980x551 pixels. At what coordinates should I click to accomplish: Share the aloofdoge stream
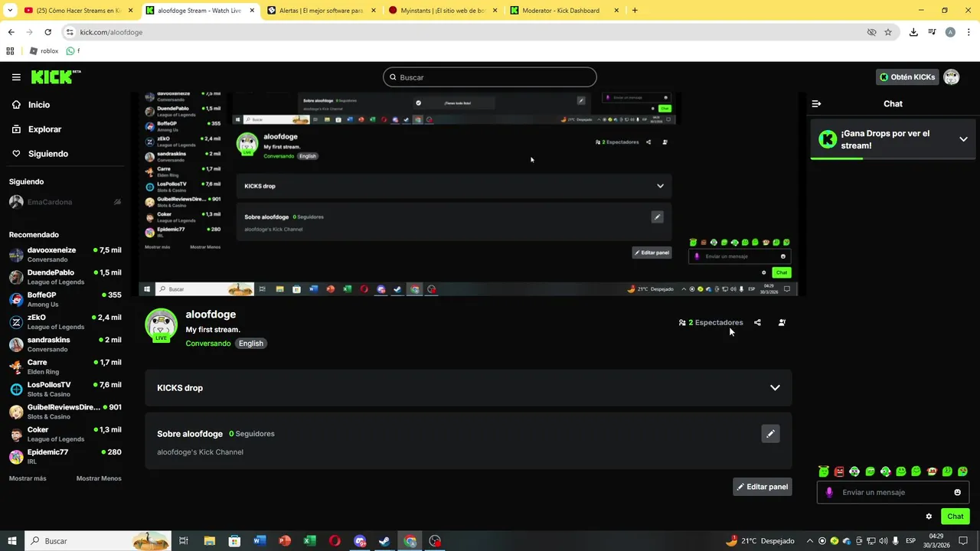point(757,322)
